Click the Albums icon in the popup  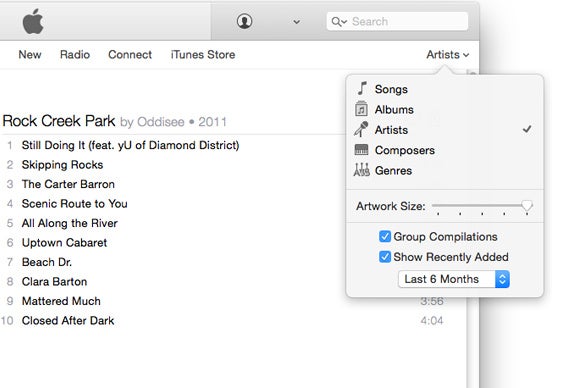361,109
